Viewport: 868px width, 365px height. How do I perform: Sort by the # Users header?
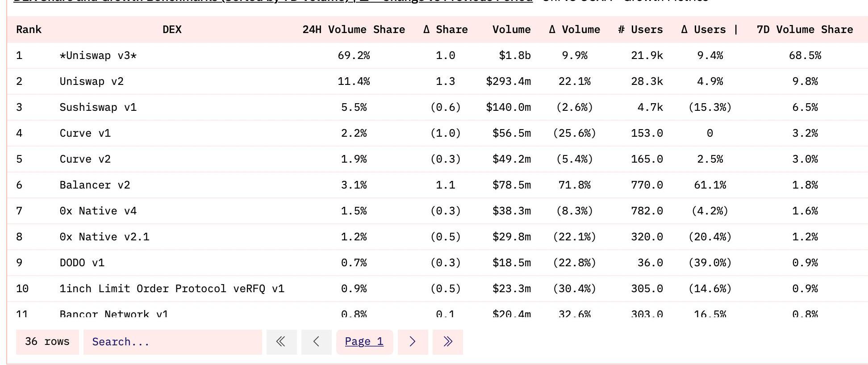pyautogui.click(x=640, y=29)
